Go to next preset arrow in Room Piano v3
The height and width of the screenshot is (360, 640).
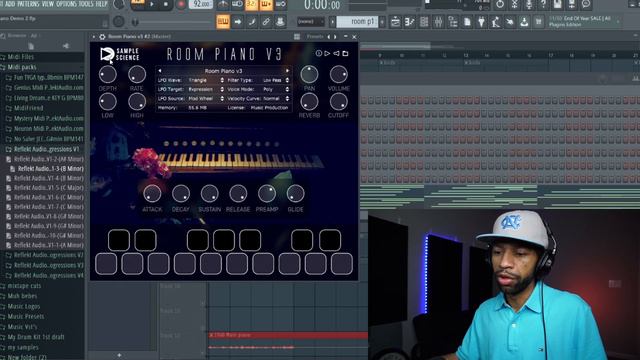[287, 71]
